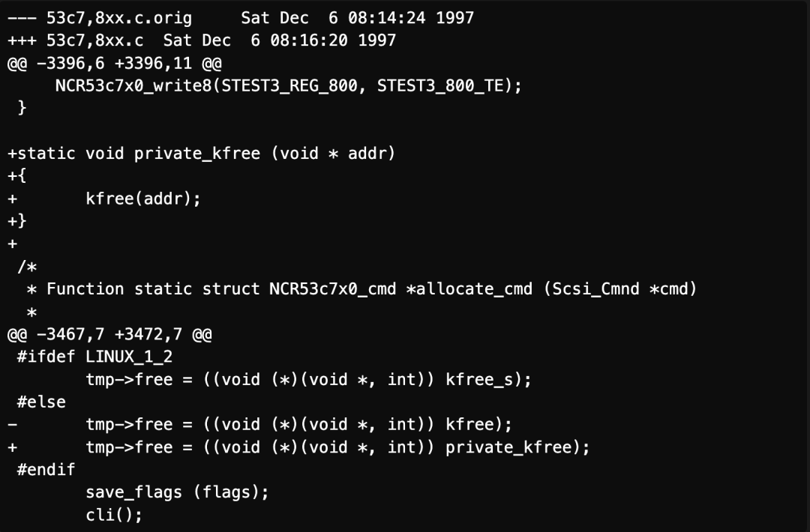The width and height of the screenshot is (810, 532).
Task: Click the NCR53c7x0_write8 function call
Action: [x=133, y=85]
